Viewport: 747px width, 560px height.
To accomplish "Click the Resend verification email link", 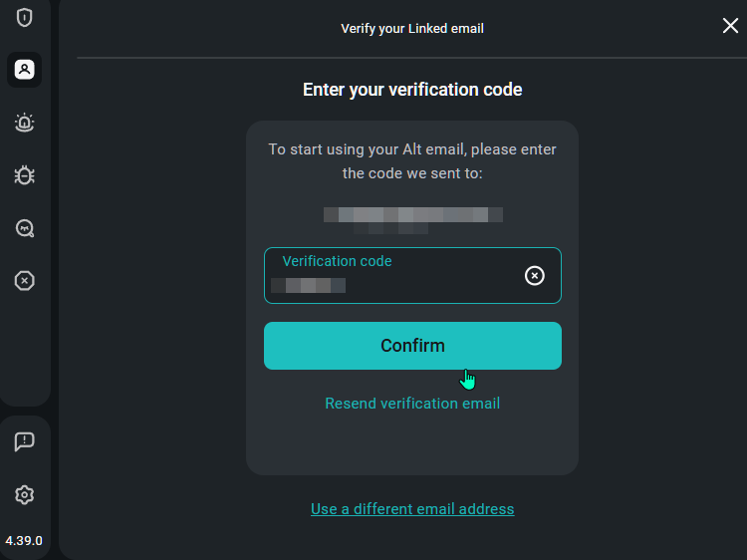I will coord(412,404).
